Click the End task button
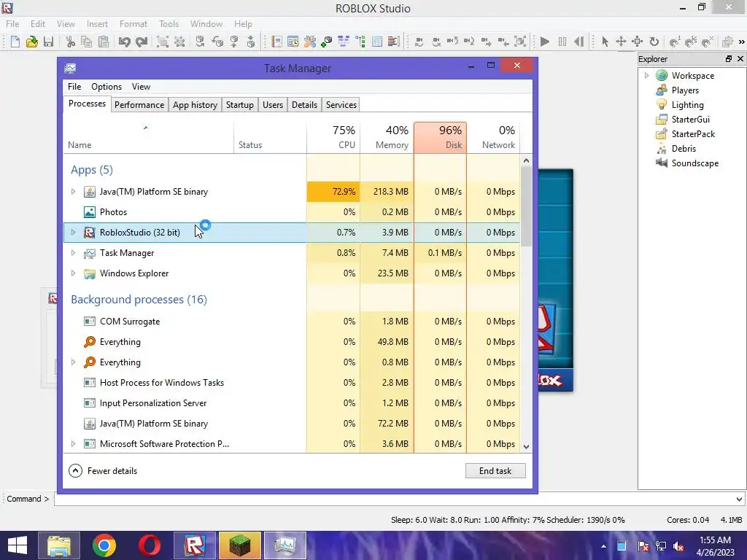747x560 pixels. (495, 471)
